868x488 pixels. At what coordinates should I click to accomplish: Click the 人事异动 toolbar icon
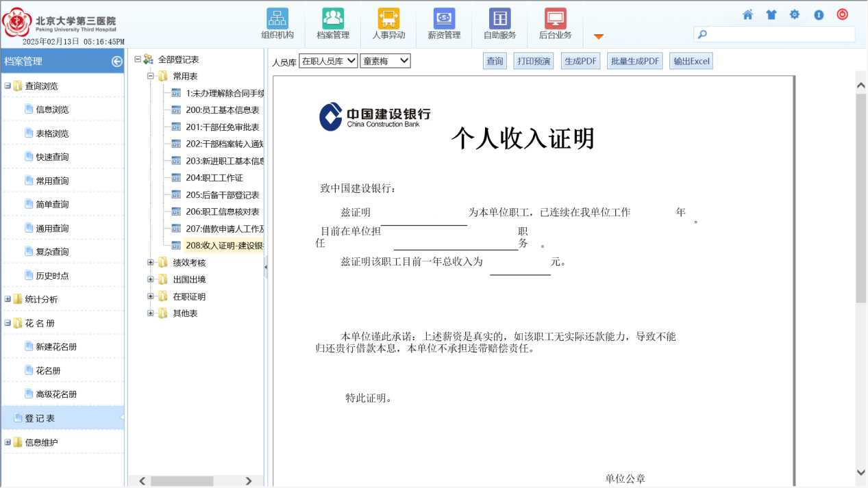pyautogui.click(x=388, y=18)
